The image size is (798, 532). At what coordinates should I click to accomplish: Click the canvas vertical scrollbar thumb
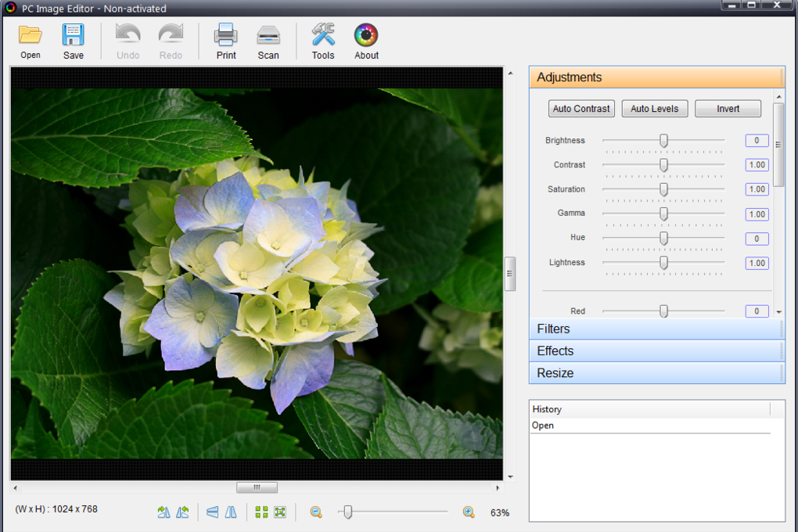pos(510,273)
